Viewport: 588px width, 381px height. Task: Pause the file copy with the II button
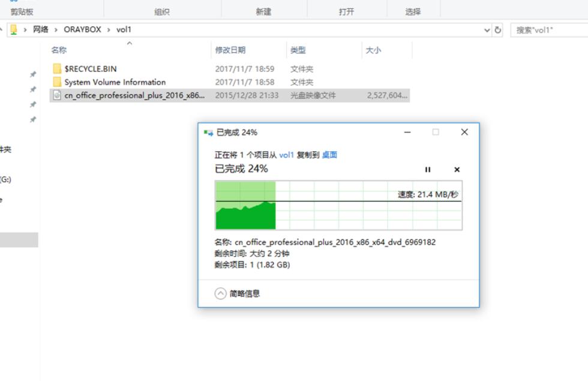[x=428, y=170]
